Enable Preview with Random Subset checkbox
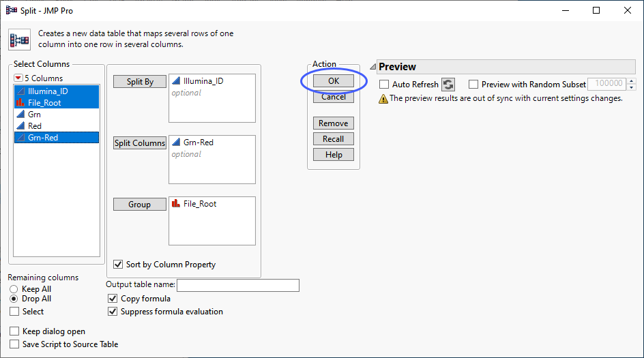This screenshot has width=644, height=358. point(473,85)
